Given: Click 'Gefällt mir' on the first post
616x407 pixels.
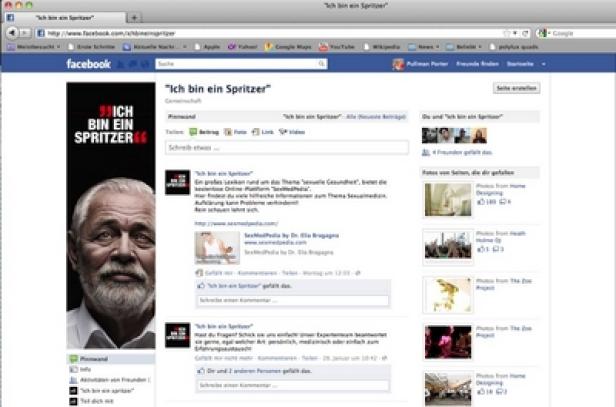Looking at the screenshot, I should [x=219, y=273].
